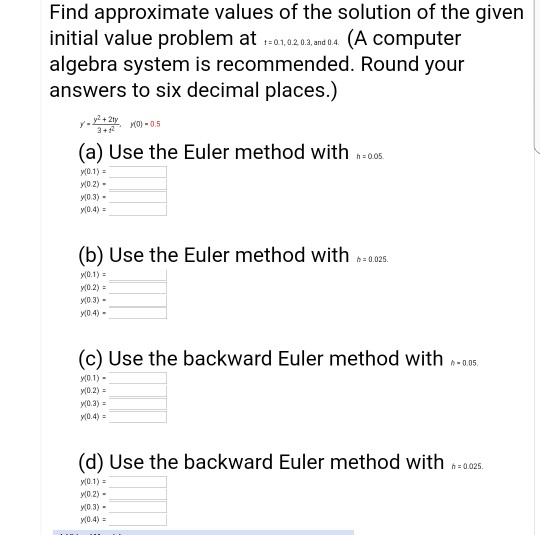Click the y(0.4) field under part (b)

pyautogui.click(x=138, y=313)
